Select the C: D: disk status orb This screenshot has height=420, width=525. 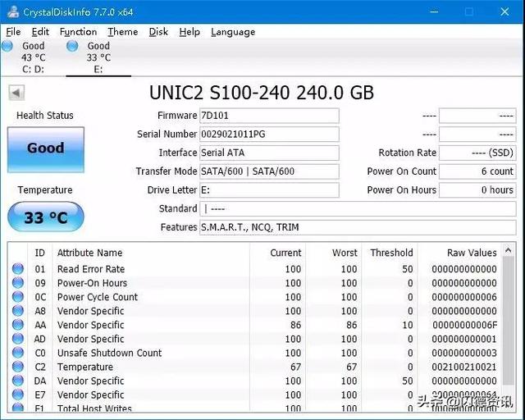click(7, 46)
